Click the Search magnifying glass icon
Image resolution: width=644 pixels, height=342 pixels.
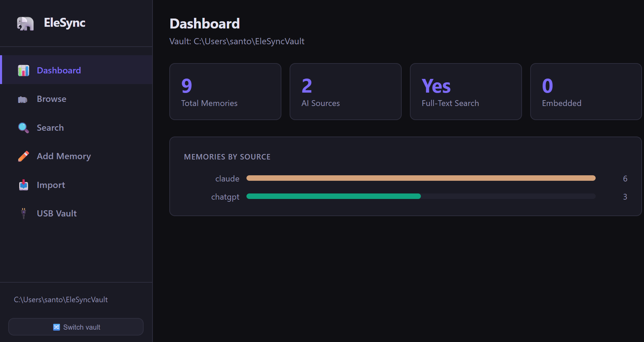click(x=24, y=128)
